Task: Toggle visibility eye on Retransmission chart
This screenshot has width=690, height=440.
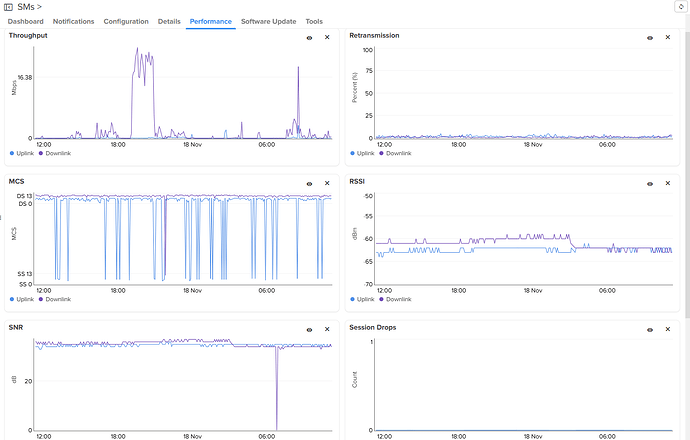Action: click(x=650, y=37)
